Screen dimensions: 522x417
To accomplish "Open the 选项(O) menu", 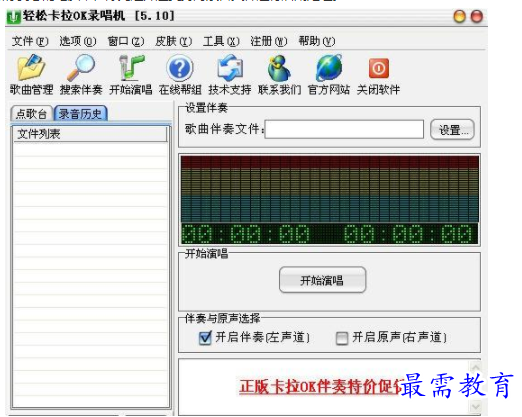I will pos(78,41).
